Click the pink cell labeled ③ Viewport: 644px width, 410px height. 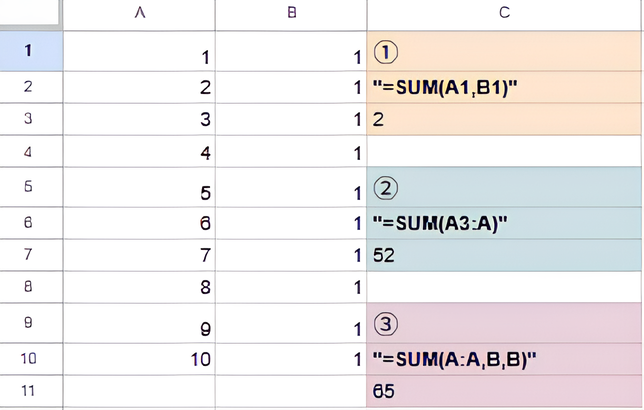click(504, 322)
